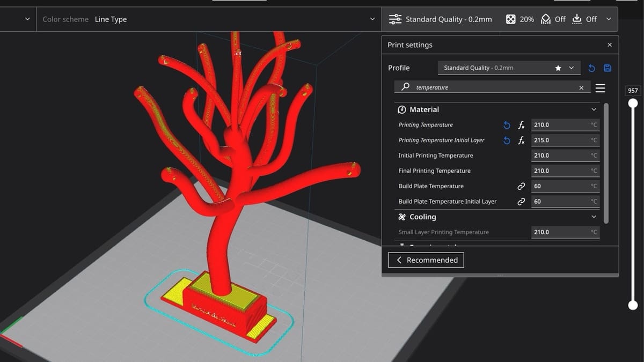Image resolution: width=644 pixels, height=362 pixels.
Task: Discard profile changes using the blue reset arrow
Action: [591, 68]
